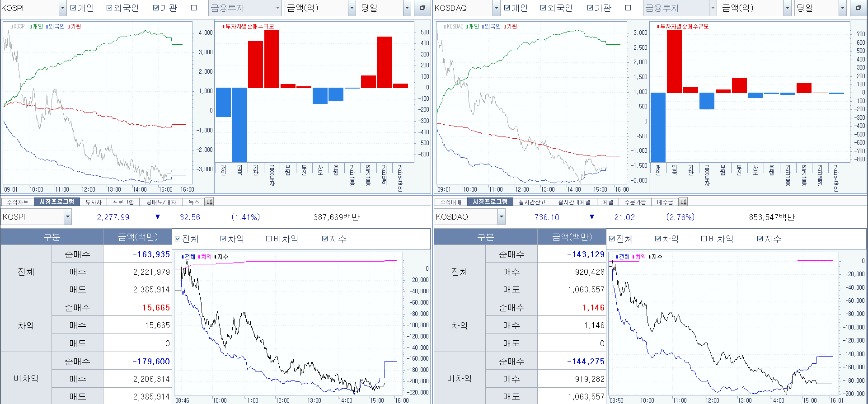This screenshot has height=404, width=868.
Task: Open the 금융투자 dropdown in the KOSDAQ investor panel
Action: point(713,8)
